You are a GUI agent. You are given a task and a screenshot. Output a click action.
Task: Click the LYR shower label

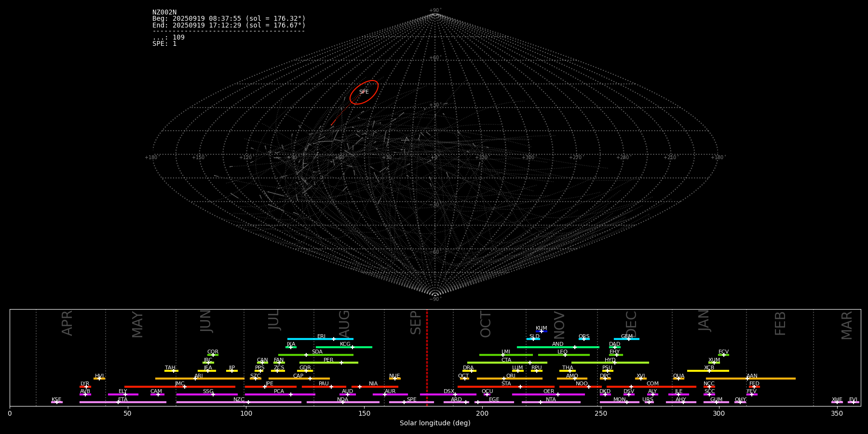85,384
